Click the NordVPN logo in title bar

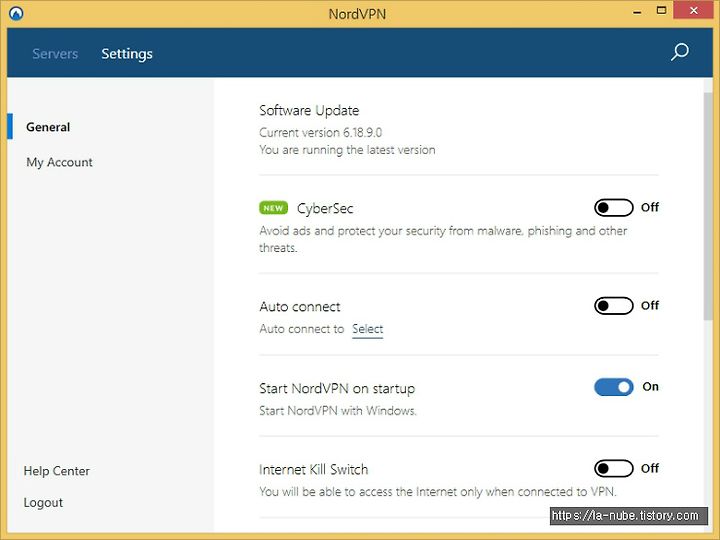click(x=16, y=13)
